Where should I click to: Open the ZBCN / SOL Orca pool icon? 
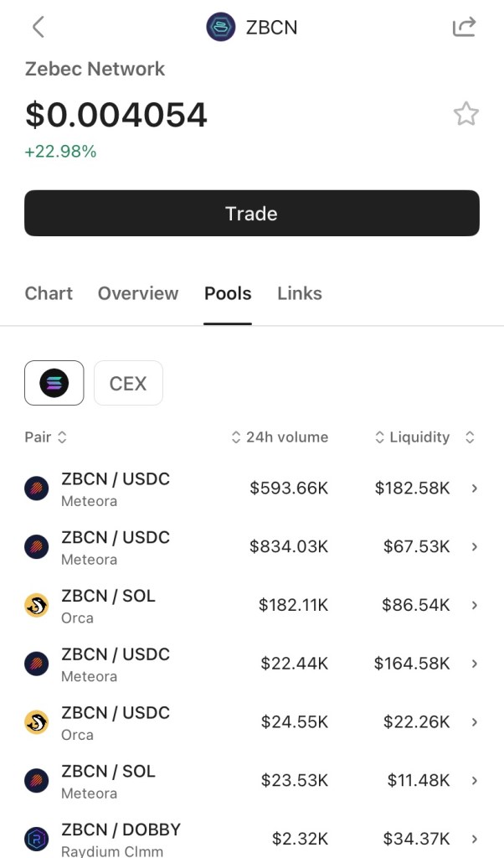click(37, 606)
